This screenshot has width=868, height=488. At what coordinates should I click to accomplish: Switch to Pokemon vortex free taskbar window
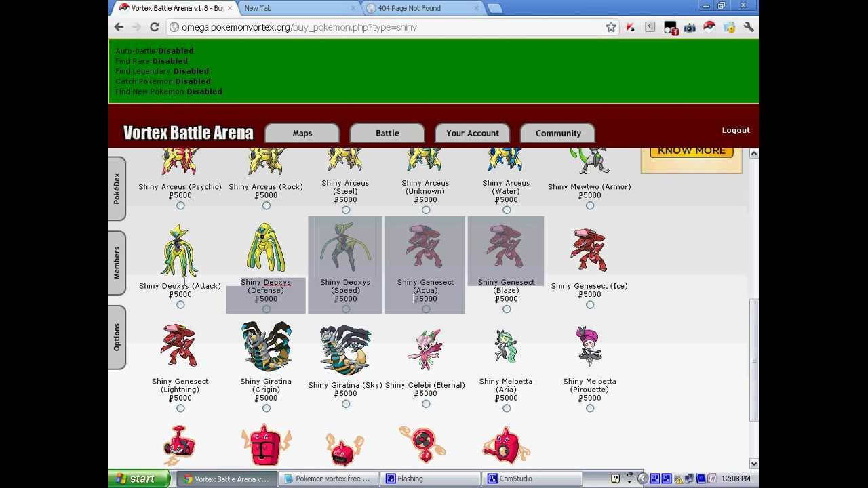328,479
